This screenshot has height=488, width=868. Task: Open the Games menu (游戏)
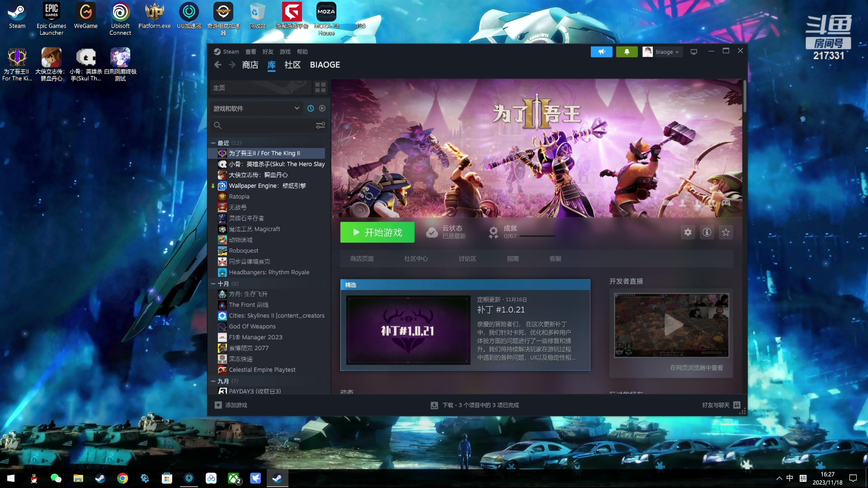[285, 52]
